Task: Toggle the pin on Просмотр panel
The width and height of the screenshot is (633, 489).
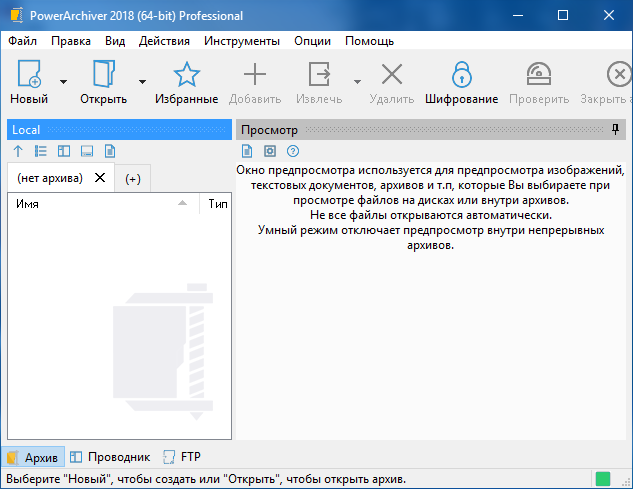Action: tap(616, 130)
